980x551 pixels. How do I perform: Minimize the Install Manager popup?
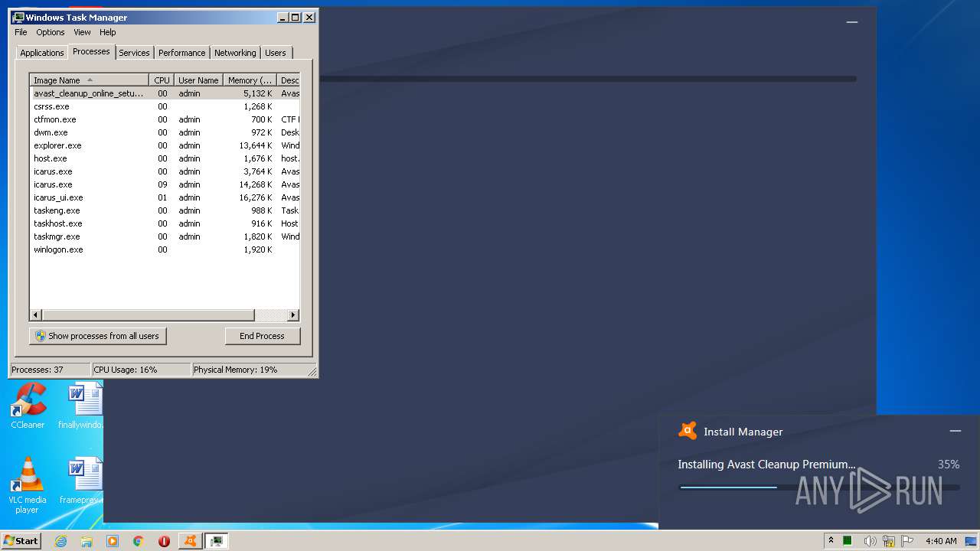(x=955, y=431)
